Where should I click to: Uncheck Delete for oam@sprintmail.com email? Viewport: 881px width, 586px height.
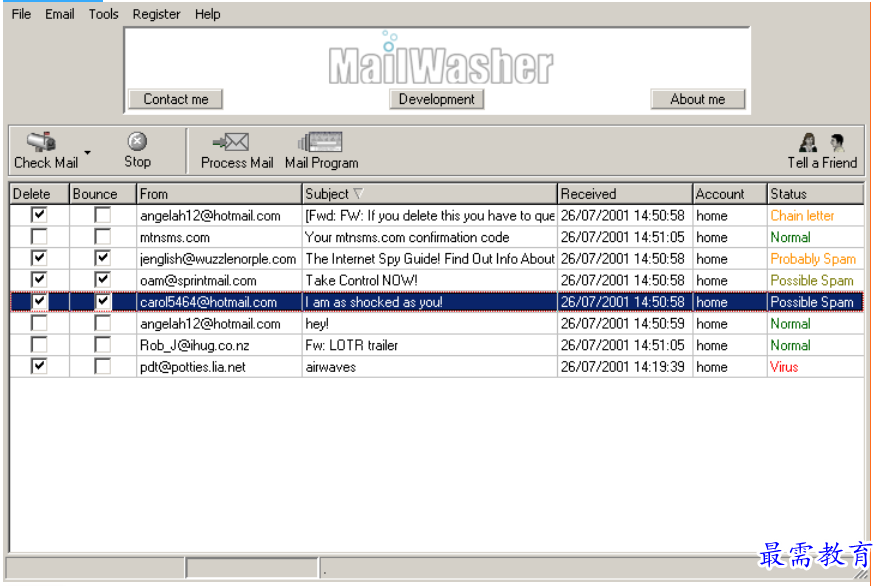tap(39, 279)
